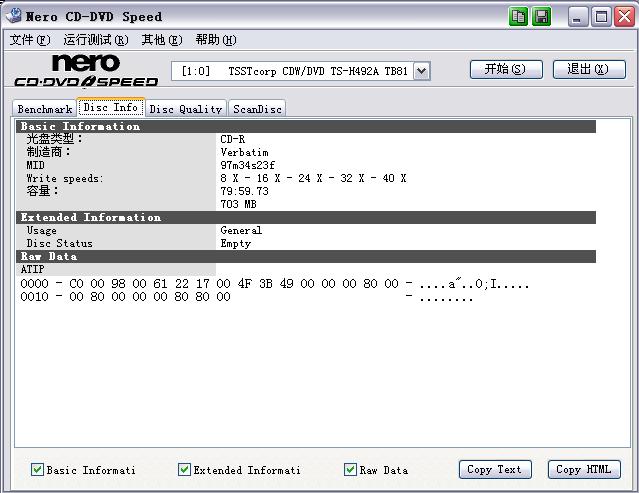Click the Usage value General
The height and width of the screenshot is (493, 639).
tap(241, 230)
